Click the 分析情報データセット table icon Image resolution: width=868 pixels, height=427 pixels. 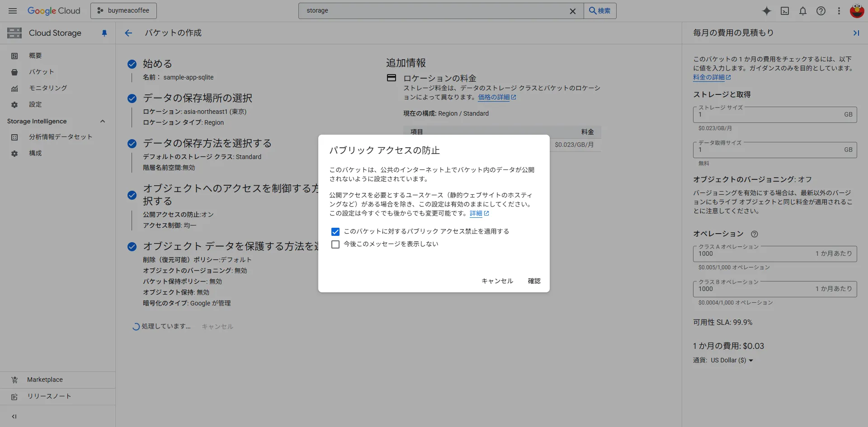click(14, 137)
